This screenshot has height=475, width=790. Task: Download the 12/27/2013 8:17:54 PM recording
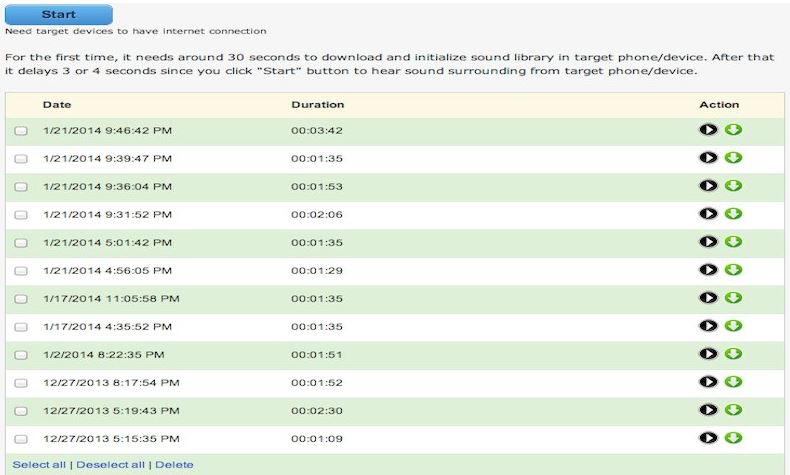tap(733, 382)
